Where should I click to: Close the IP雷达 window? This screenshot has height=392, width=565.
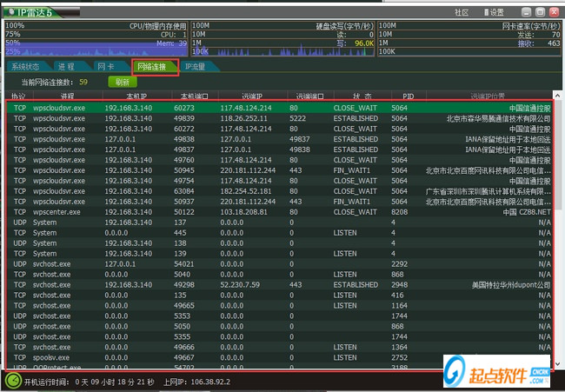tap(555, 12)
